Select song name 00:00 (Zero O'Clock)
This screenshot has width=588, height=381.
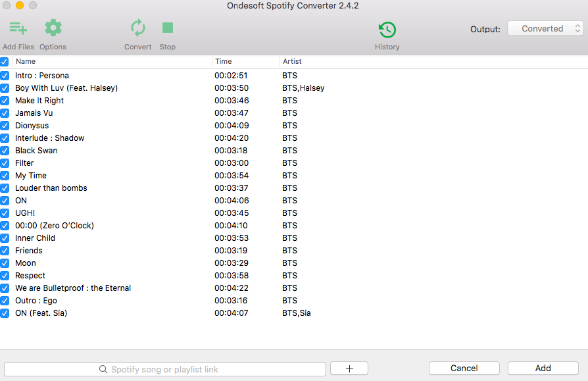pyautogui.click(x=55, y=225)
